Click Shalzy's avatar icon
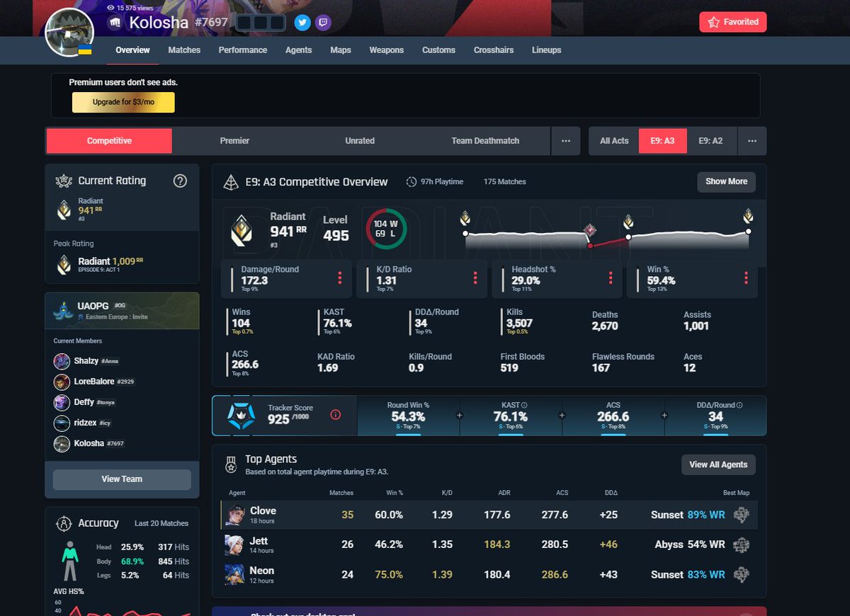Image resolution: width=850 pixels, height=616 pixels. (62, 361)
